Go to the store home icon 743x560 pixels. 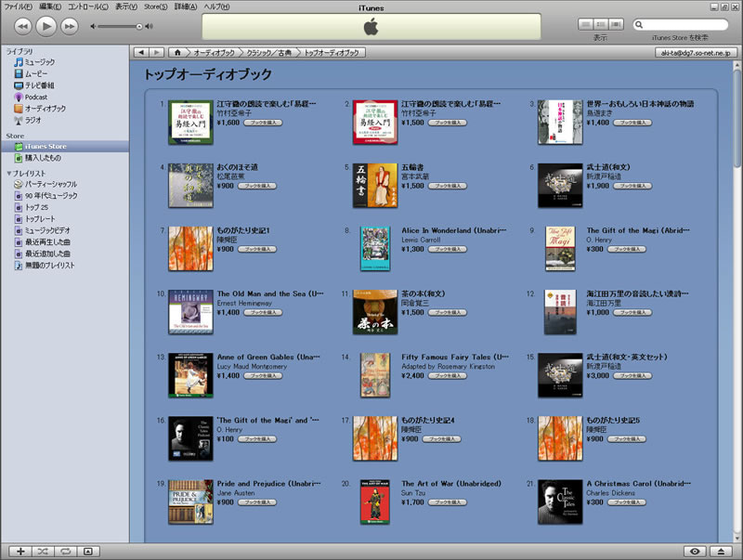pyautogui.click(x=177, y=53)
